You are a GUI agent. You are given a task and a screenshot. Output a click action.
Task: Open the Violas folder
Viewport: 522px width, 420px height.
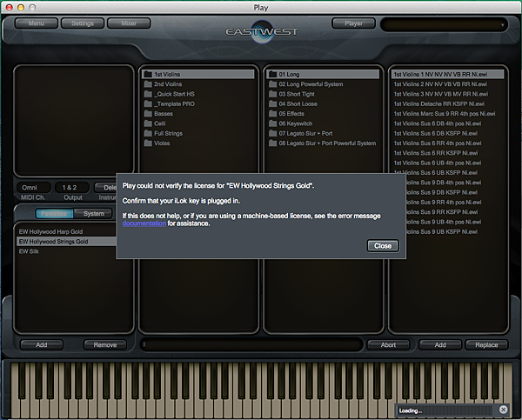coord(198,143)
